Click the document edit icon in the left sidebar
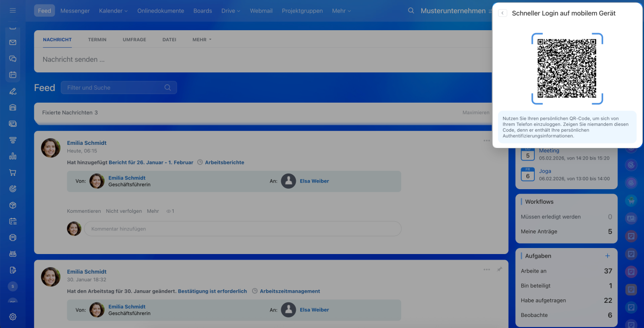This screenshot has width=644, height=328. [x=13, y=270]
